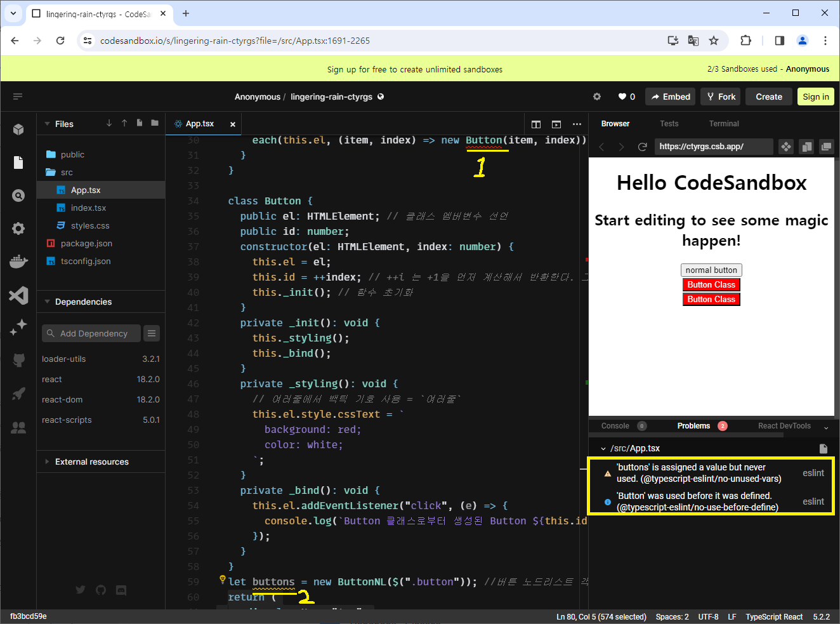Refresh the preview browser

642,147
